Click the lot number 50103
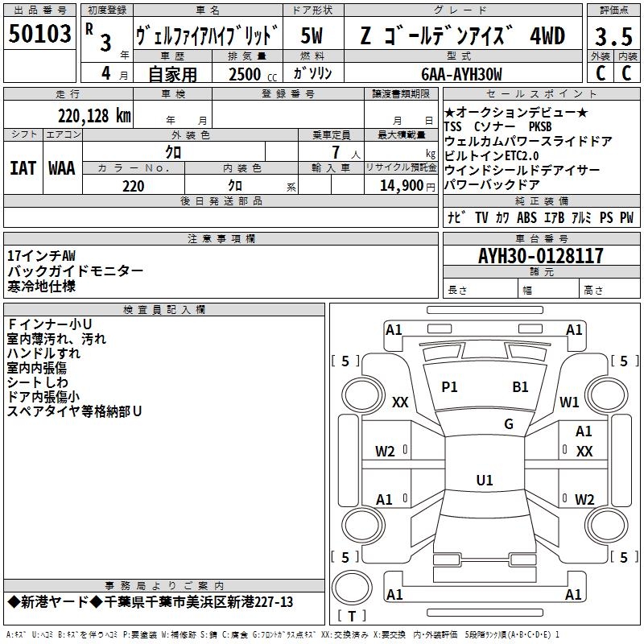 tap(40, 35)
